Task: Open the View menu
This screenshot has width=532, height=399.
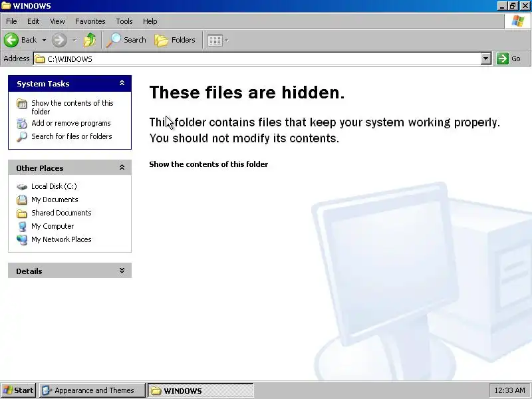Action: click(57, 21)
